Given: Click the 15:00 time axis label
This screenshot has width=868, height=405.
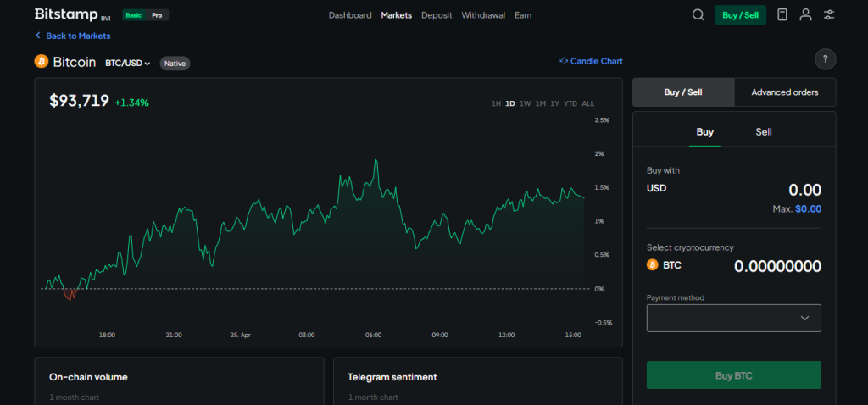Looking at the screenshot, I should click(x=573, y=336).
